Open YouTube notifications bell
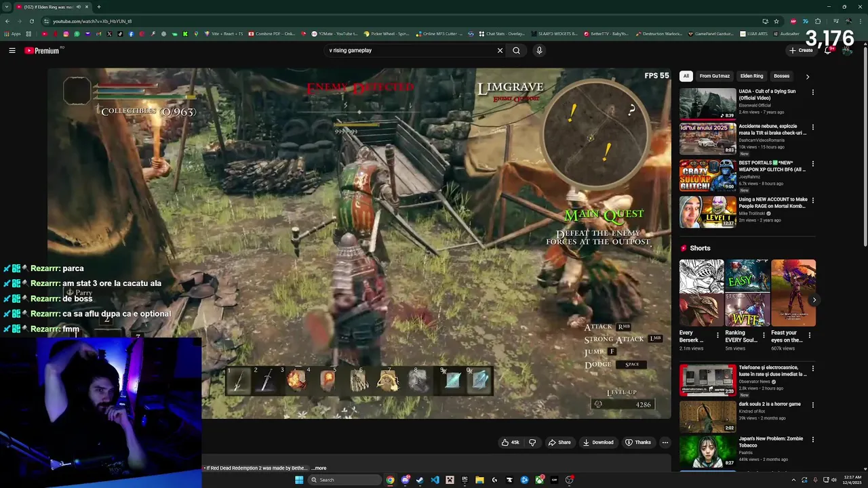Image resolution: width=868 pixels, height=488 pixels. pos(828,50)
